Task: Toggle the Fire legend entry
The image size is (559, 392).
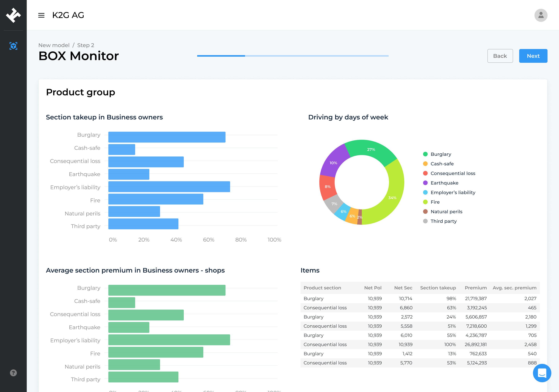Action: pos(432,202)
